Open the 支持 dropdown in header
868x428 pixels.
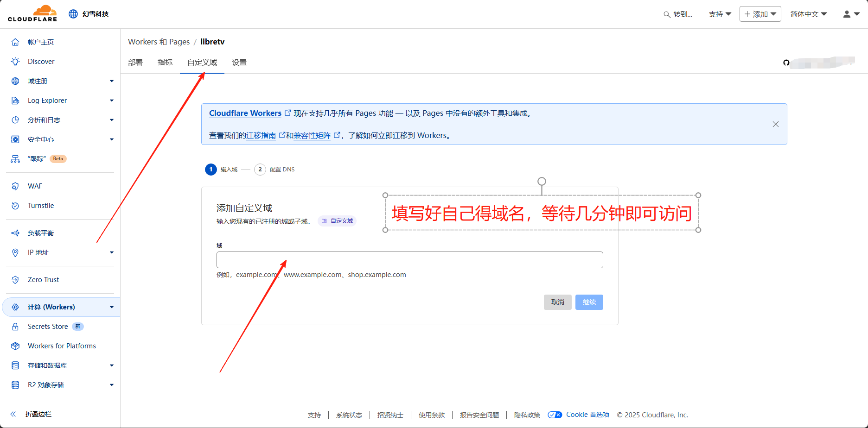(x=720, y=14)
